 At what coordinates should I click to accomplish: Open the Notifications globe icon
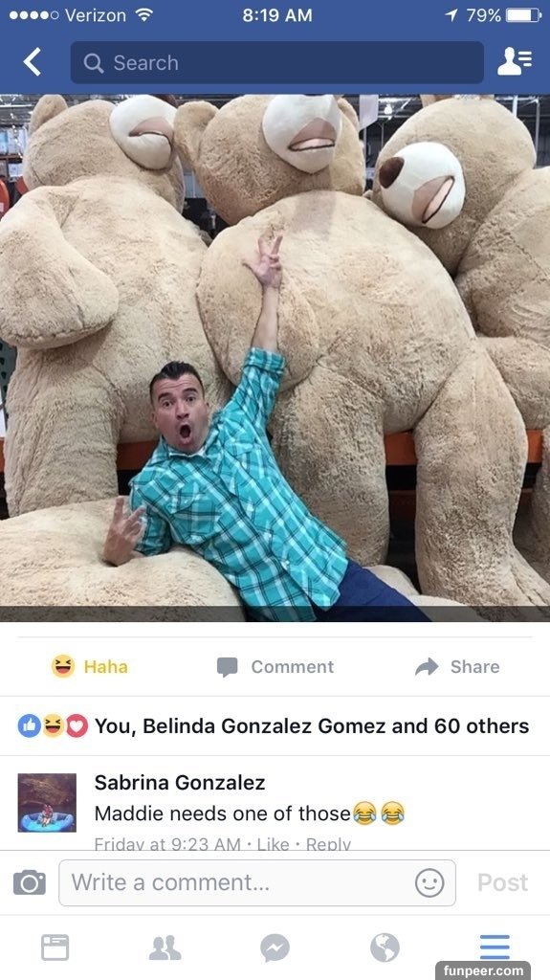coord(385,948)
